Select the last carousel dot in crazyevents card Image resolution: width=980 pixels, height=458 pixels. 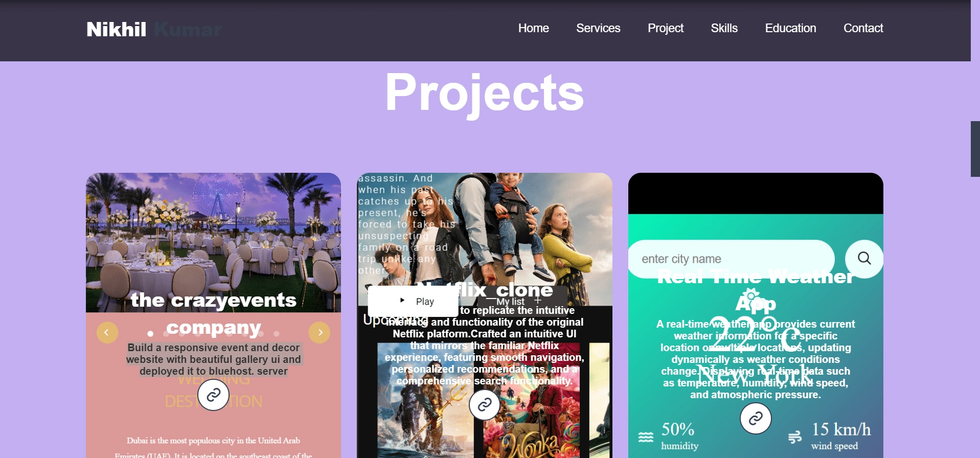[277, 334]
